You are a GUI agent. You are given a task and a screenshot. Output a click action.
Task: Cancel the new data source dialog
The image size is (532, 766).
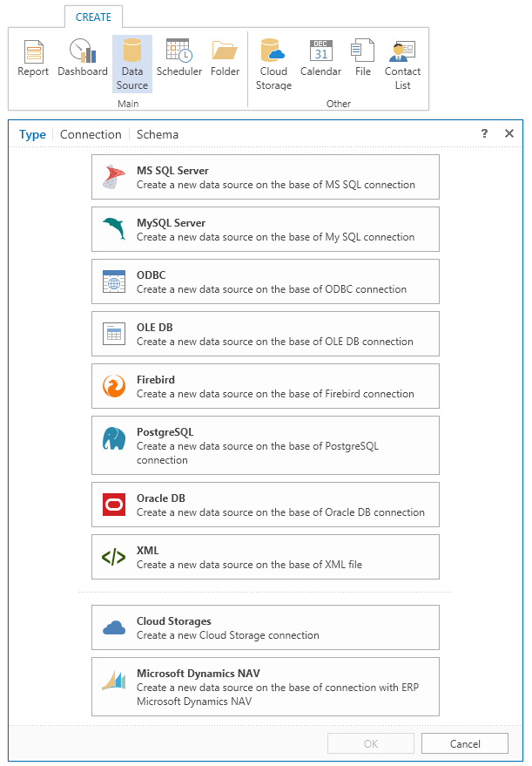(465, 743)
